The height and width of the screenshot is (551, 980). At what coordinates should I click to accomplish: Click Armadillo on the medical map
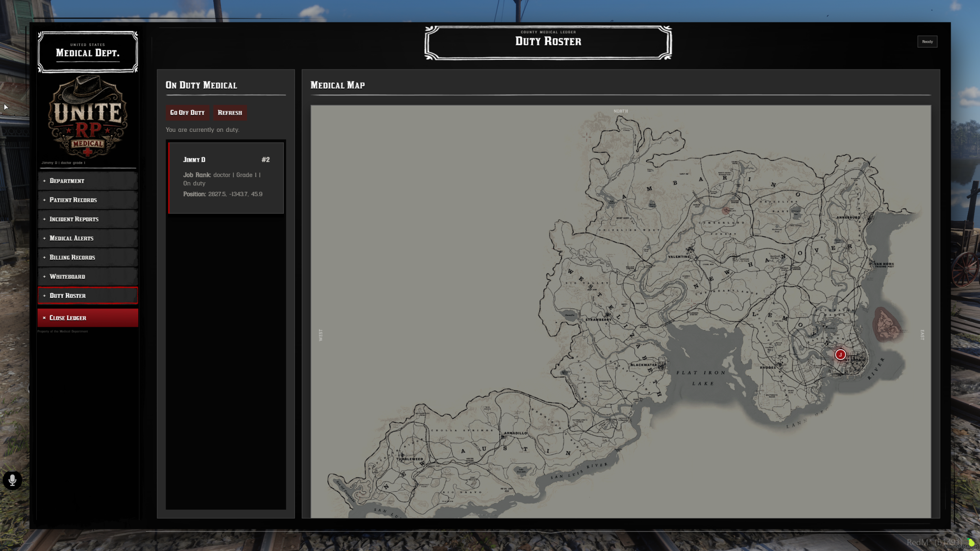point(516,433)
